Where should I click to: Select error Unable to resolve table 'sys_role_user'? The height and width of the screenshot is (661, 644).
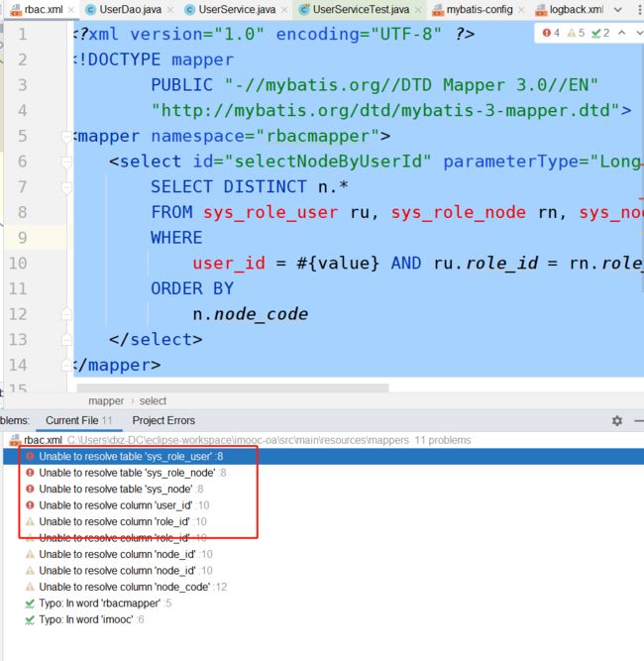(323, 457)
